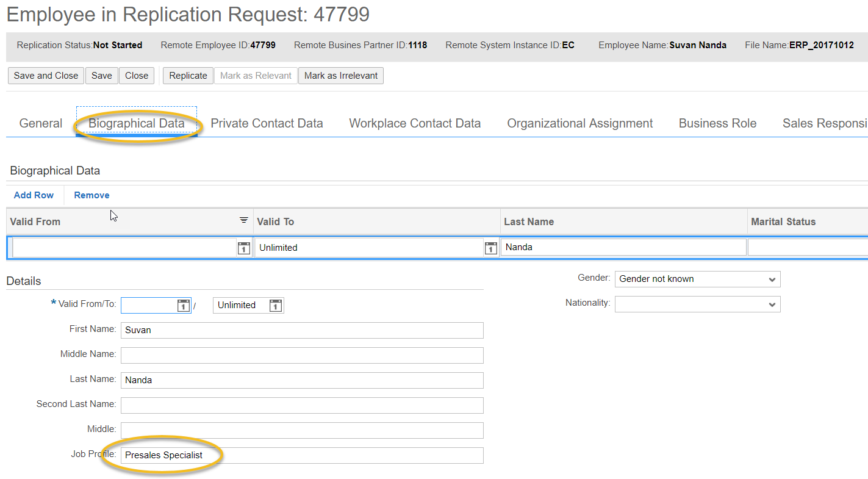Click the Replicate button
The width and height of the screenshot is (868, 479).
(x=187, y=75)
